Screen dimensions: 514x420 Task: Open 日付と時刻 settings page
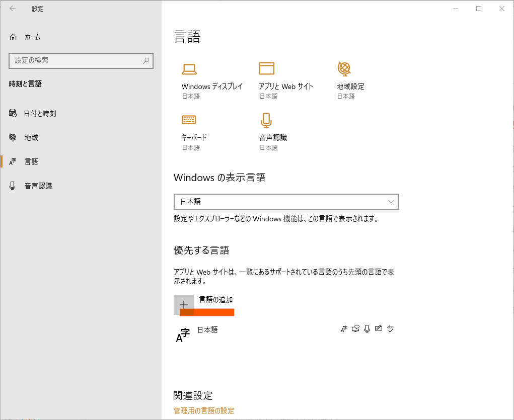click(40, 113)
